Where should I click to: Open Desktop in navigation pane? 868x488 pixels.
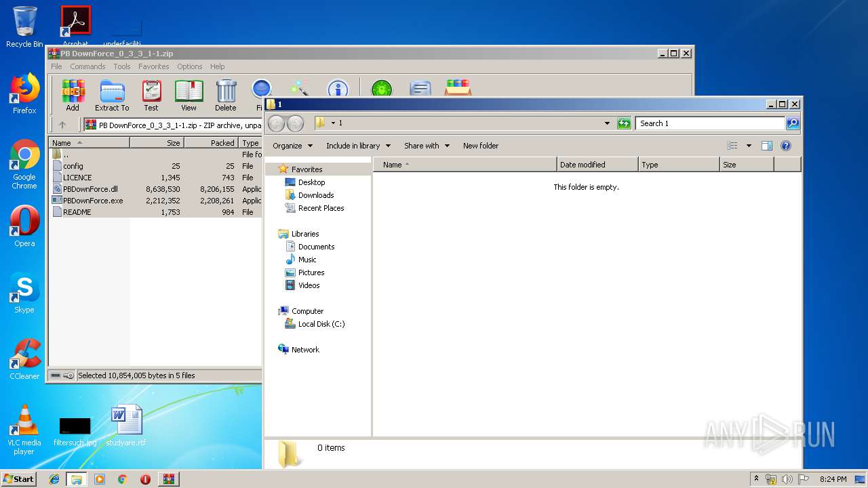[x=311, y=182]
